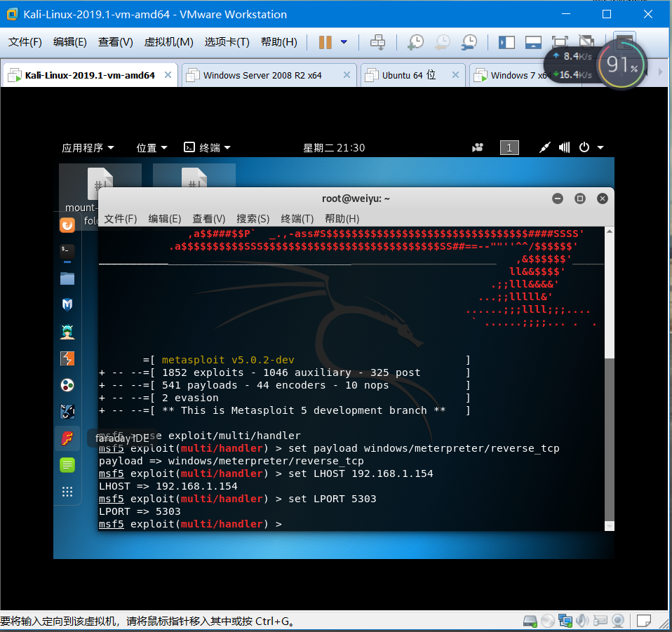The image size is (672, 632).
Task: Toggle the thumbnail bar view icon
Action: [x=533, y=42]
